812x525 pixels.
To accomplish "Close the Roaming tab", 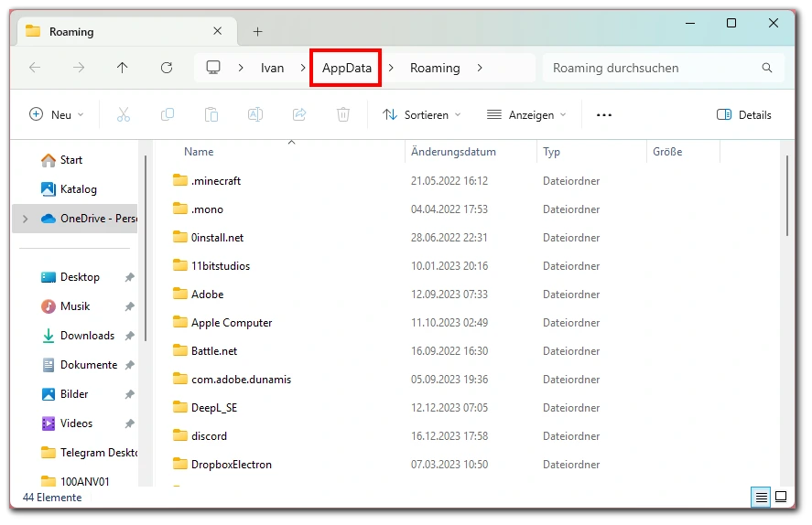I will click(218, 31).
